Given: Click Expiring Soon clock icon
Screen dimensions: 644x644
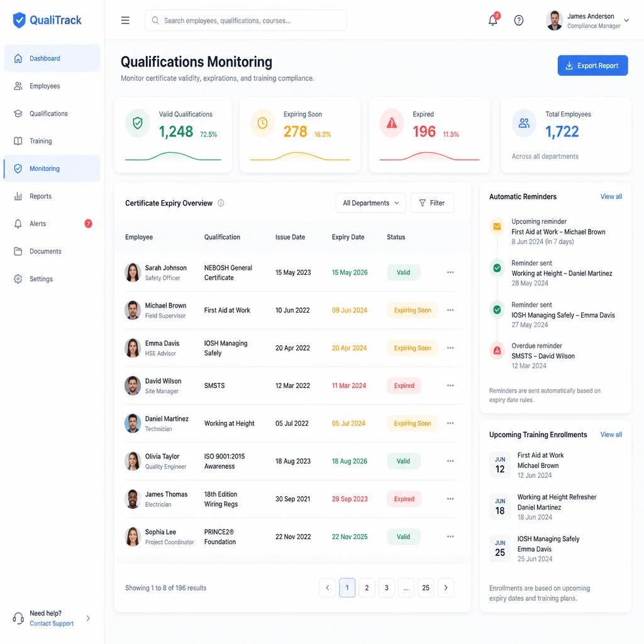Looking at the screenshot, I should [x=262, y=123].
